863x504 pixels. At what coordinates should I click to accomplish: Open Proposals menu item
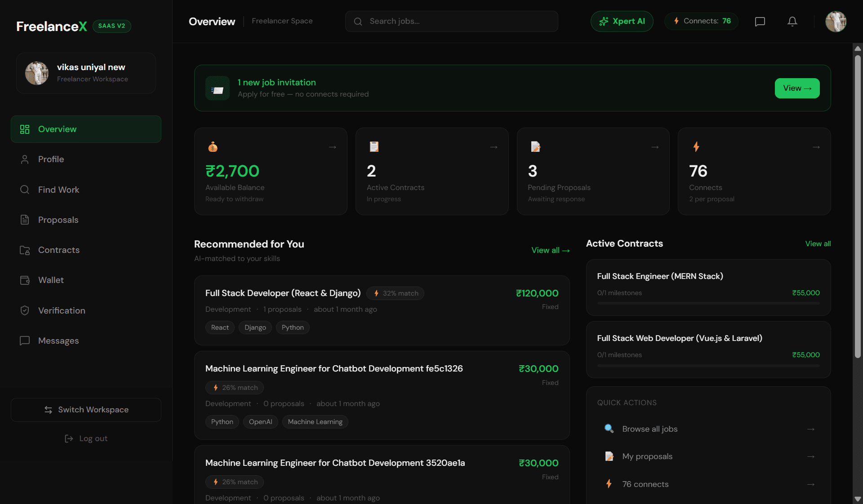(86, 220)
